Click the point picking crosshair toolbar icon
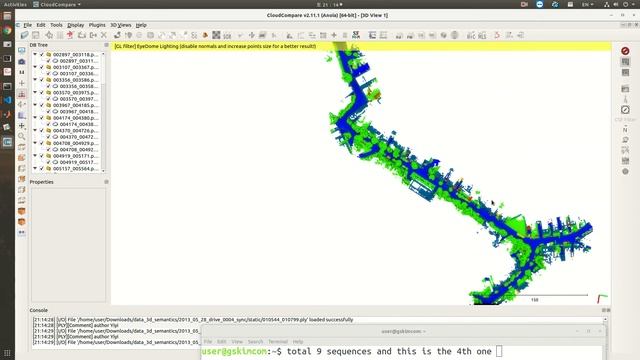Screen dimensions: 640x360 [49, 36]
